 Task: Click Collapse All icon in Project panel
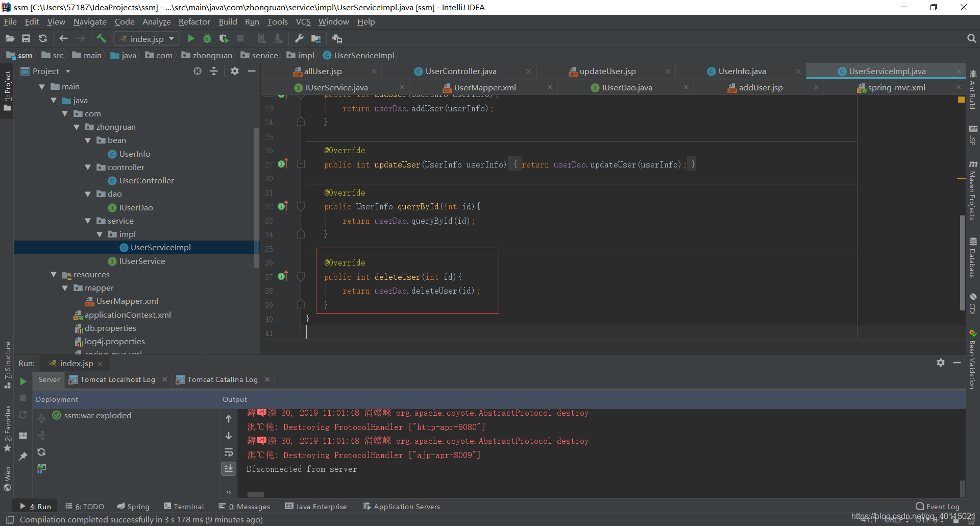click(214, 71)
